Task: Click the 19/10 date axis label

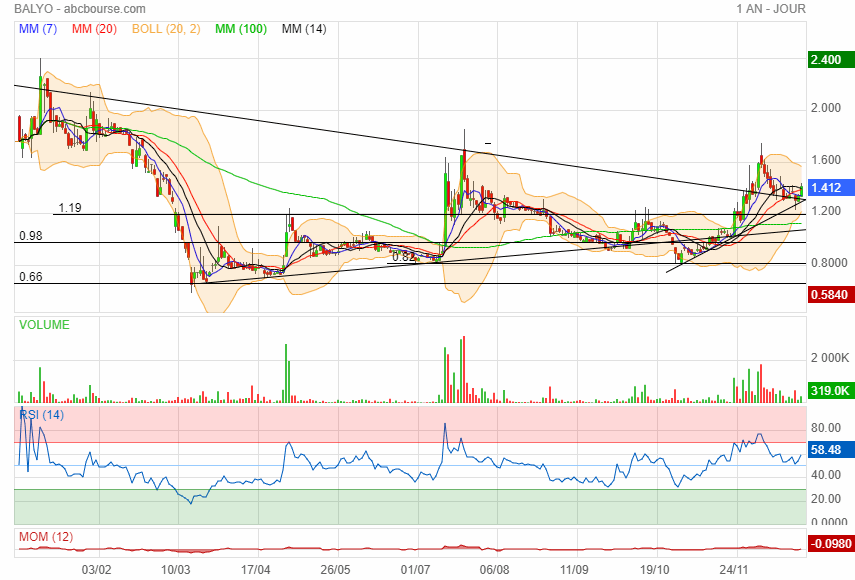Action: tap(654, 570)
